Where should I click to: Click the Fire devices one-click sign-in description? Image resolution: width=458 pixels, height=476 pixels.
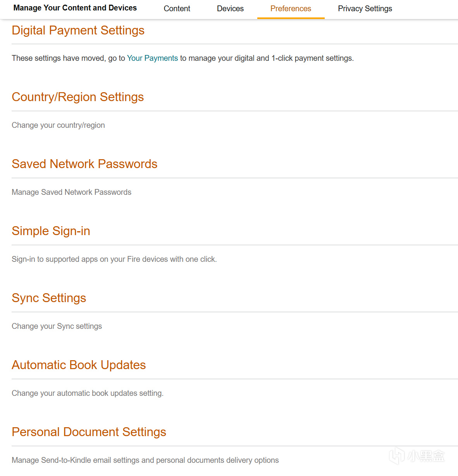pyautogui.click(x=114, y=259)
